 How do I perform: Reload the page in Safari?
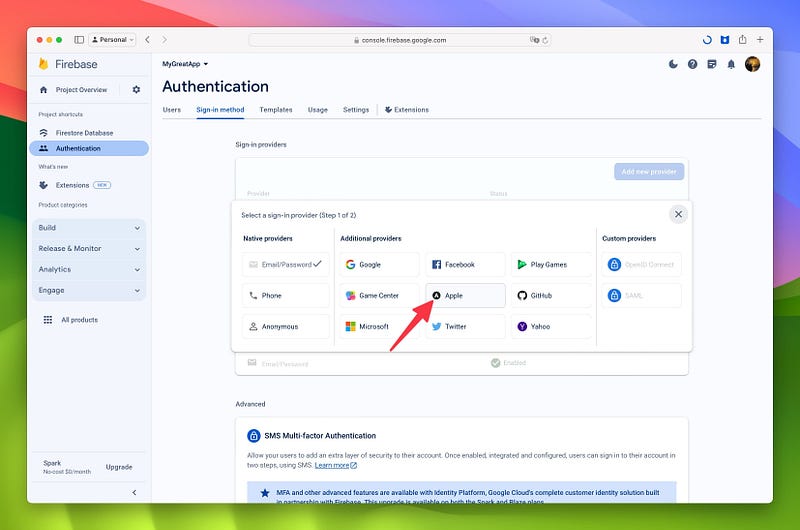click(545, 40)
